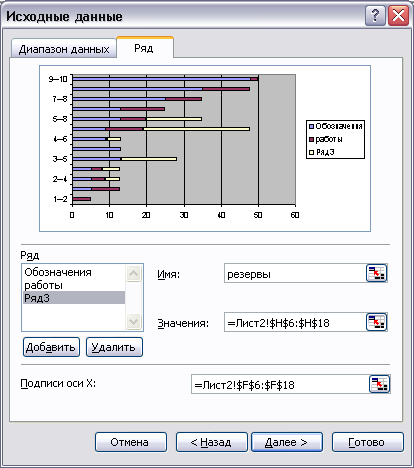The image size is (414, 468).
Task: Finish the wizard with Готово
Action: click(x=367, y=442)
